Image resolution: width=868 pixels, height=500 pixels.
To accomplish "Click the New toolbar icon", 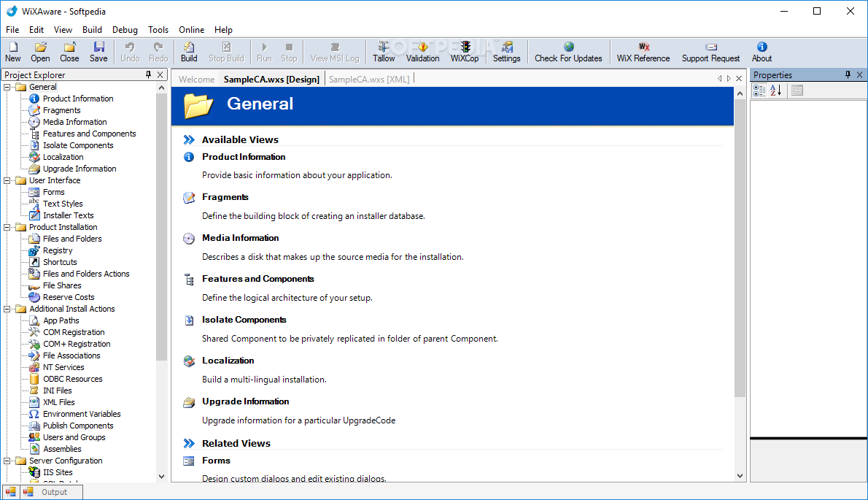I will coord(12,52).
